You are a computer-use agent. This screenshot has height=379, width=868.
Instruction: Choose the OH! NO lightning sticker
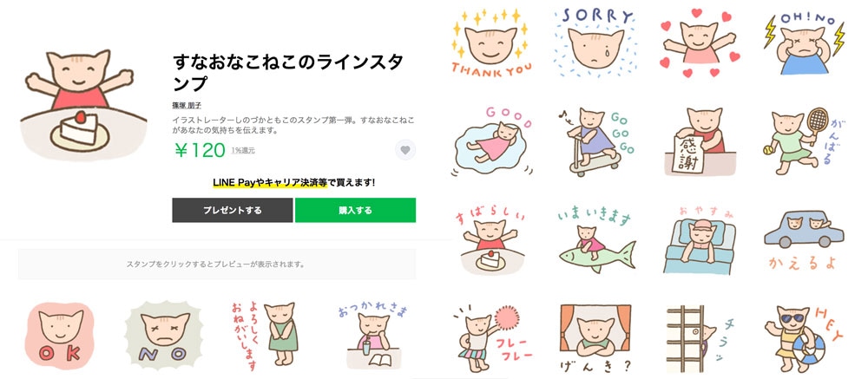(805, 42)
